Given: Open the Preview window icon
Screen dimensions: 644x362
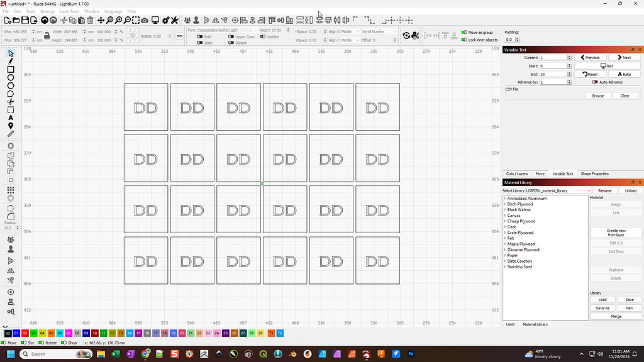Looking at the screenshot, I should click(x=155, y=19).
